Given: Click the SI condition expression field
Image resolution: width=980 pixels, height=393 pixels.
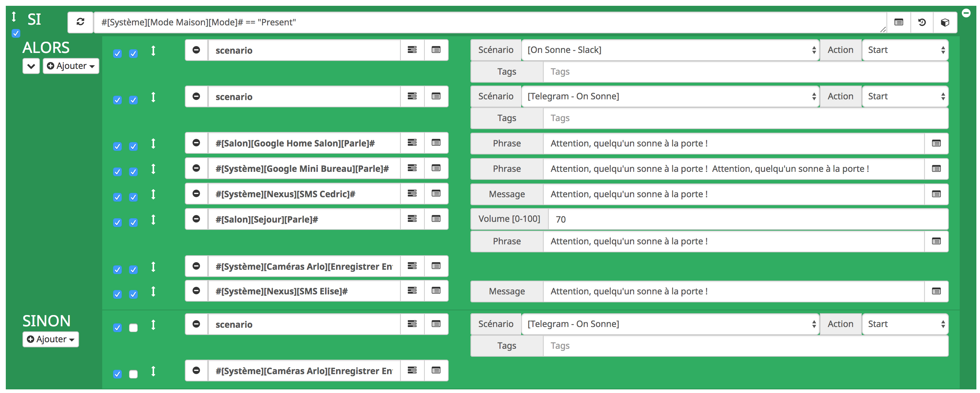Looking at the screenshot, I should (490, 22).
